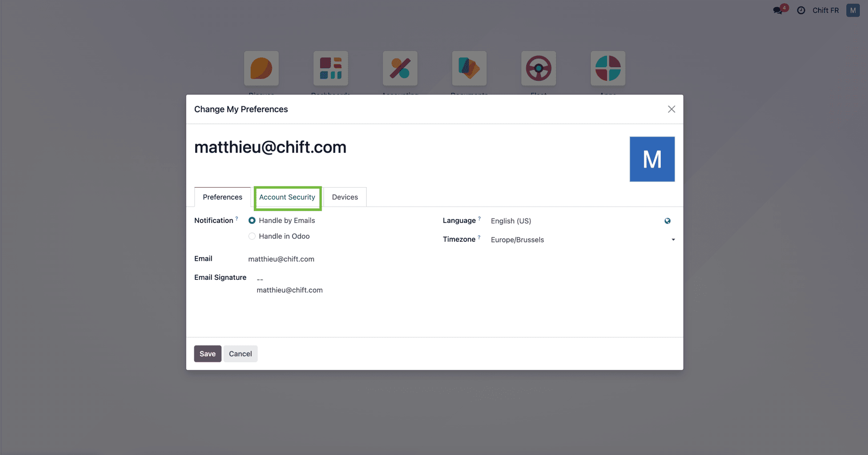
Task: Open the Language selection field
Action: [x=576, y=221]
